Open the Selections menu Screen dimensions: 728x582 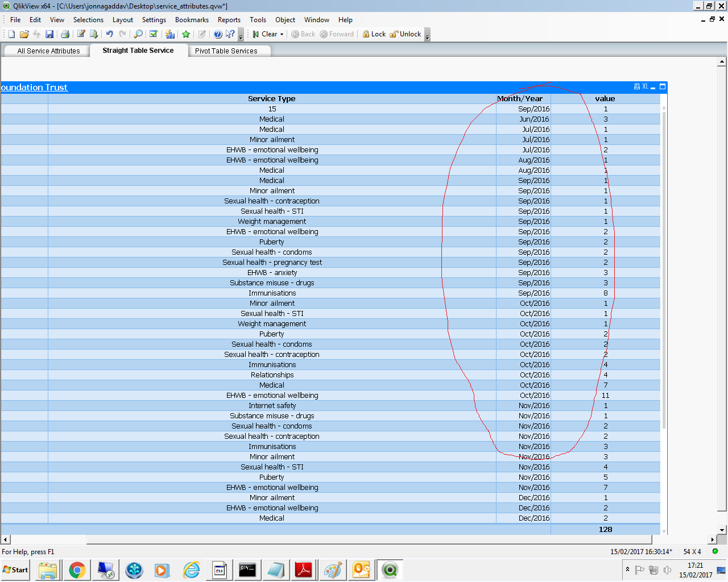(88, 19)
